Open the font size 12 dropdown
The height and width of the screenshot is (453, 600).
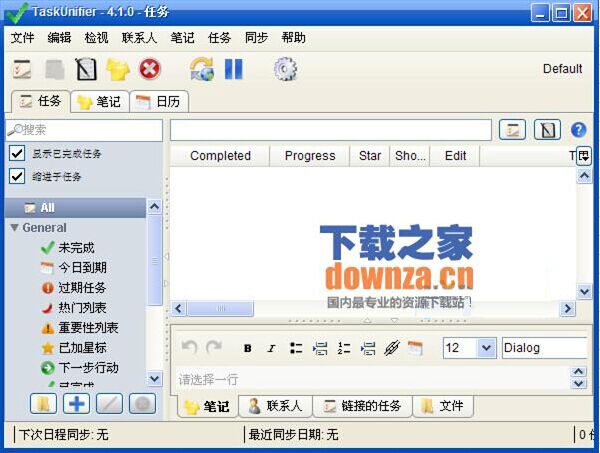[486, 348]
